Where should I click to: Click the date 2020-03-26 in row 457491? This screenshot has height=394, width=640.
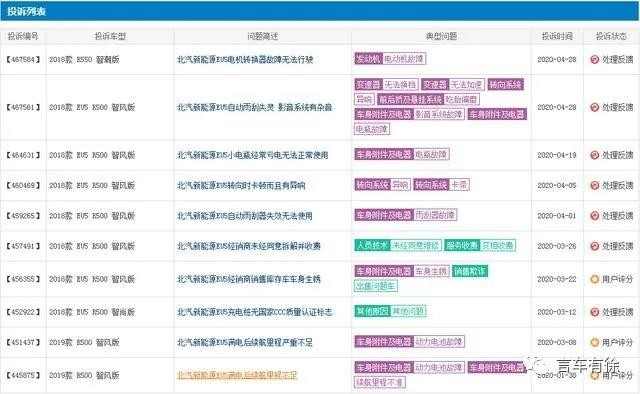pyautogui.click(x=557, y=246)
